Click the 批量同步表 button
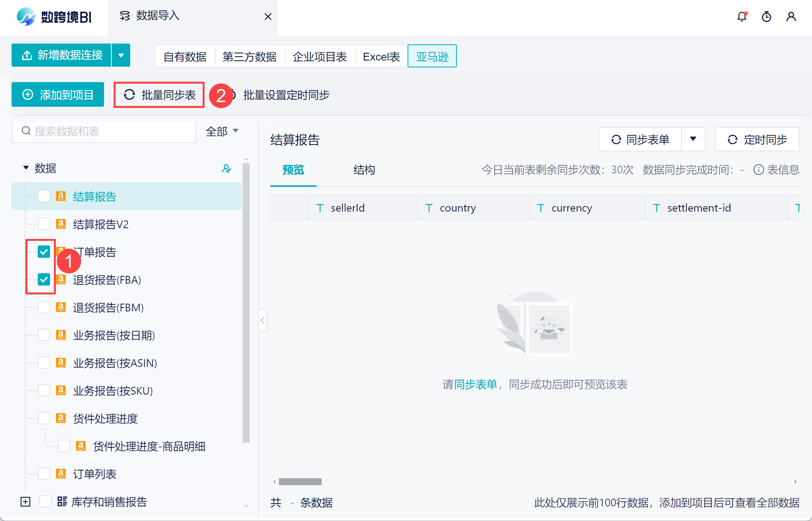 pyautogui.click(x=159, y=95)
